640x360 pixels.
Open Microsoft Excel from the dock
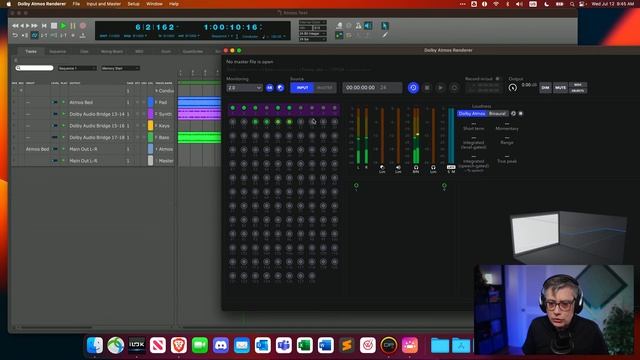coord(304,345)
